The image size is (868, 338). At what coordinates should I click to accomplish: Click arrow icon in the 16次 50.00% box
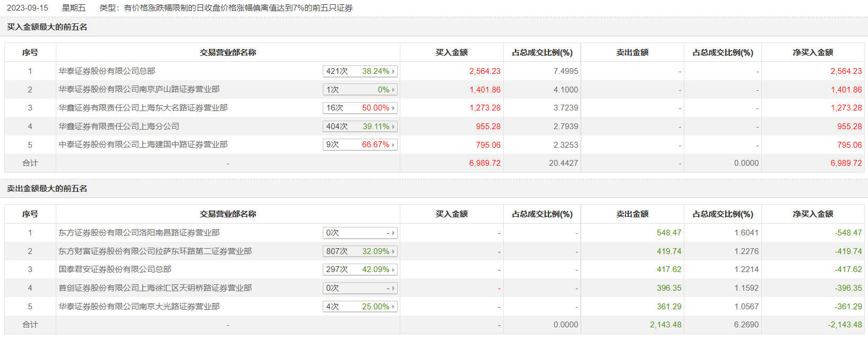click(393, 108)
